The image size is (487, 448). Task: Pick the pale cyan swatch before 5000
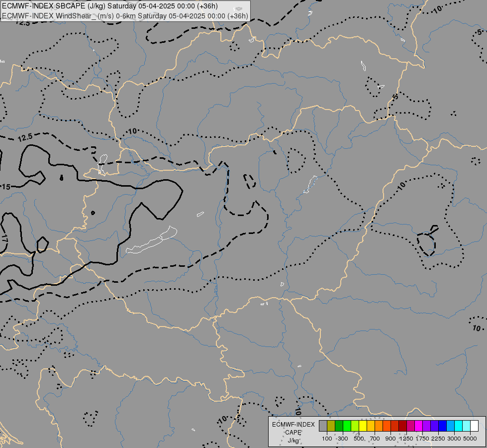tap(466, 426)
